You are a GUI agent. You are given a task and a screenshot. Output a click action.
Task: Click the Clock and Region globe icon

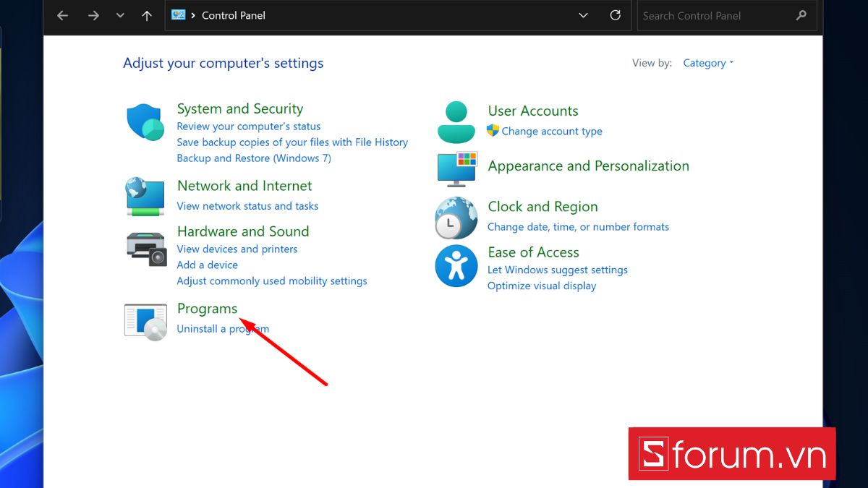456,218
